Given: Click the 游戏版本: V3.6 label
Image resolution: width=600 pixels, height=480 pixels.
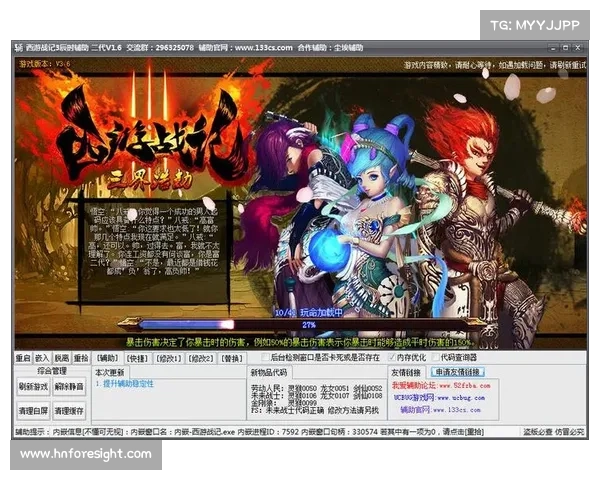Looking at the screenshot, I should coord(45,64).
